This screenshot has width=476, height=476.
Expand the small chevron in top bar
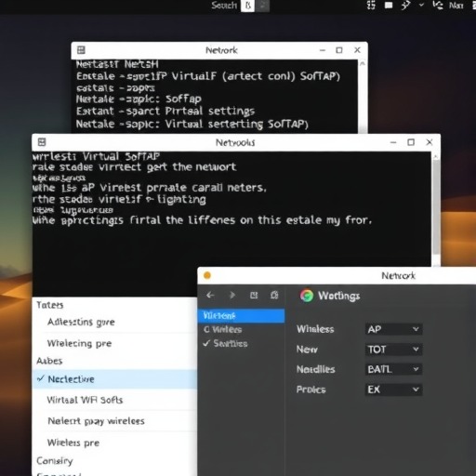421,6
